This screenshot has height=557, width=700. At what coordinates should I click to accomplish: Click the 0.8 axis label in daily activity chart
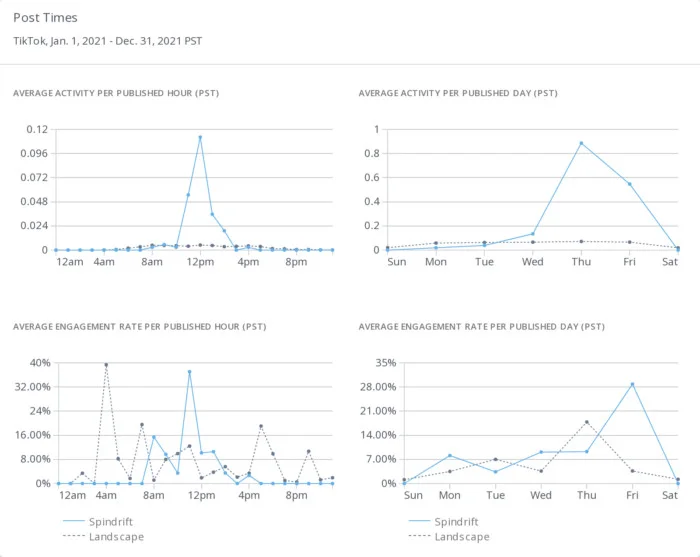(x=372, y=154)
